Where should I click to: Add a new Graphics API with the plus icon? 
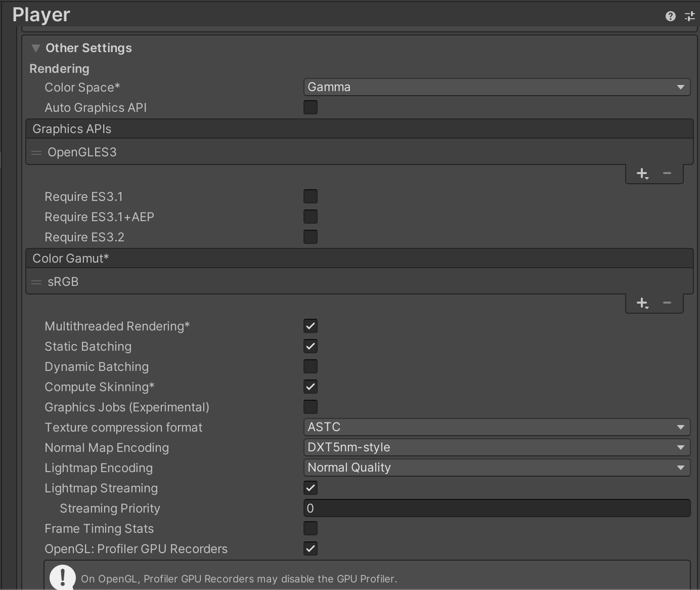point(642,174)
